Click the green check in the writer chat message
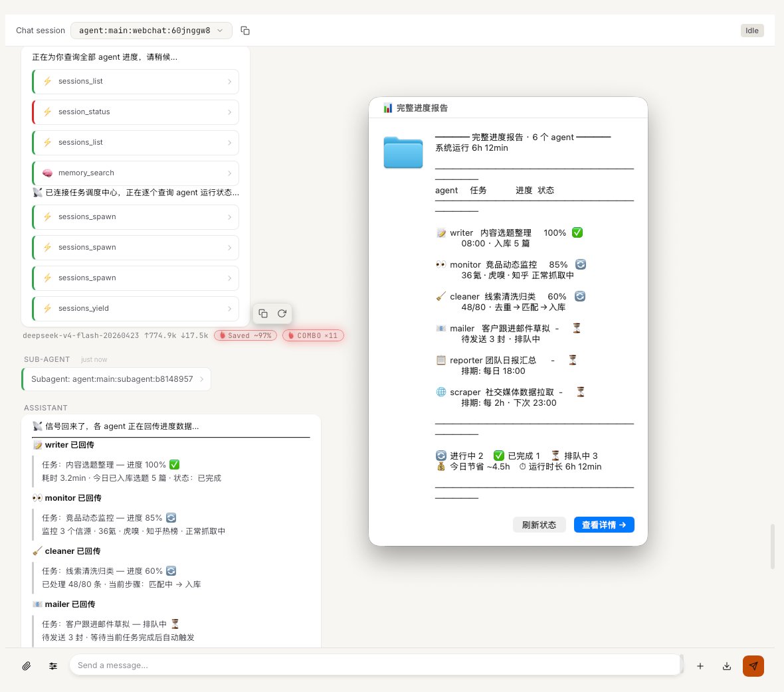This screenshot has height=692, width=784. (x=174, y=465)
